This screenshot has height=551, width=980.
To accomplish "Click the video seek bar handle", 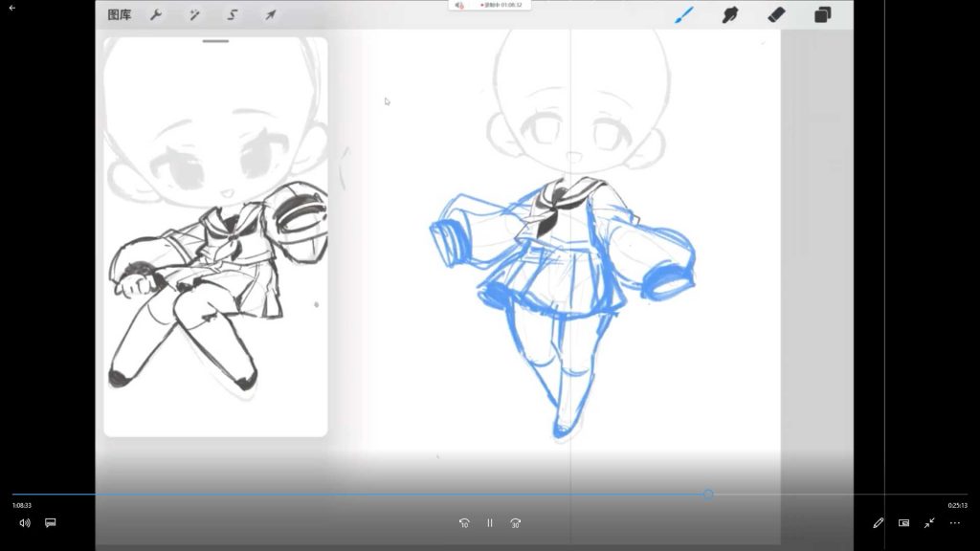I will 708,495.
